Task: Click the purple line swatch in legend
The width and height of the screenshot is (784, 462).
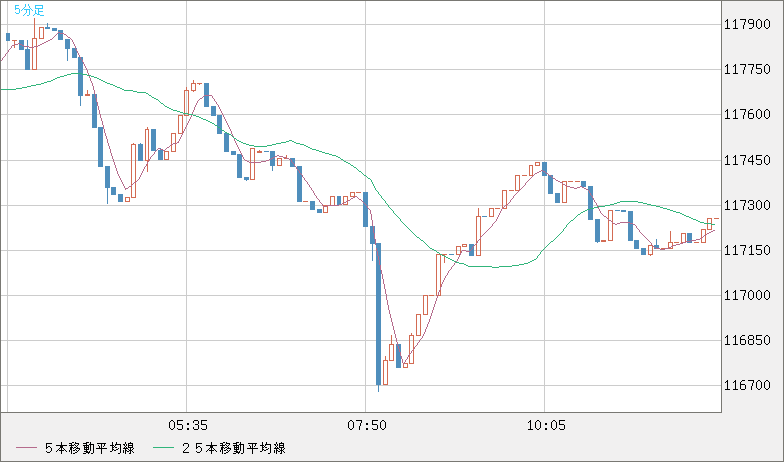Action: [x=26, y=448]
